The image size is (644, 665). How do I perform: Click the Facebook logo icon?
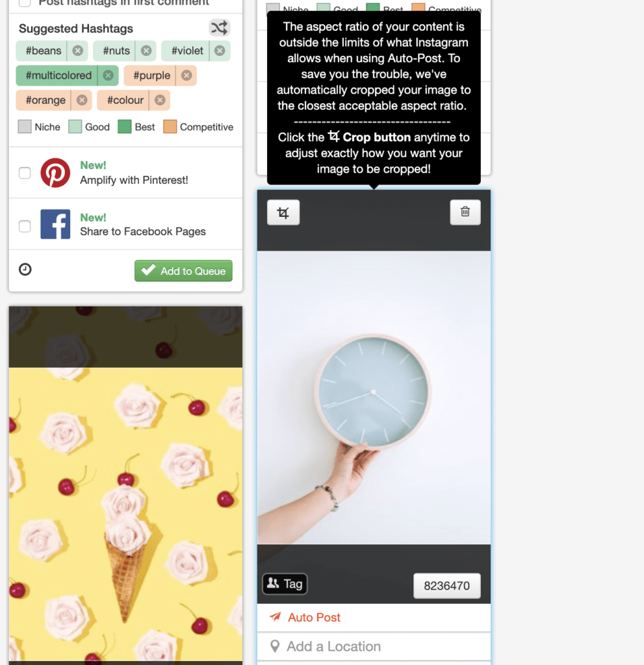[x=55, y=224]
